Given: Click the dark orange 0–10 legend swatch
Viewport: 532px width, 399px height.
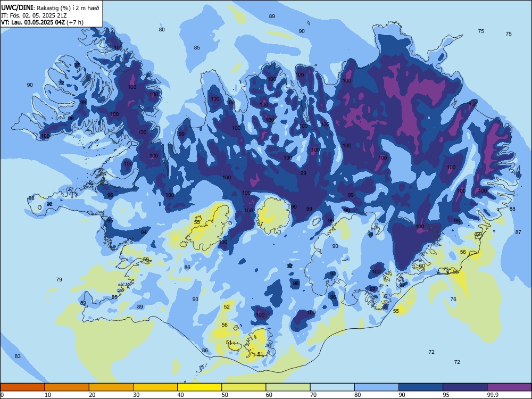Looking at the screenshot, I should pyautogui.click(x=22, y=387).
